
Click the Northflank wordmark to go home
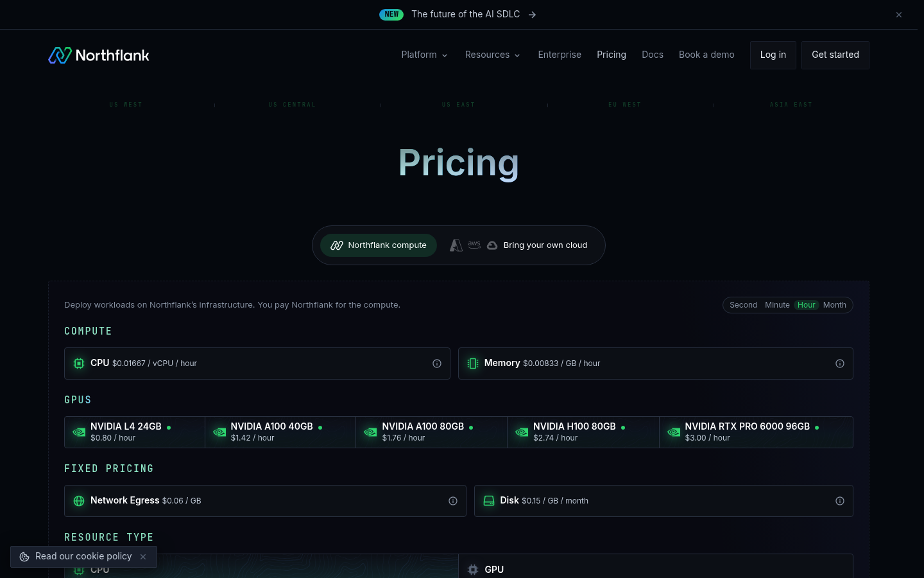pyautogui.click(x=112, y=55)
